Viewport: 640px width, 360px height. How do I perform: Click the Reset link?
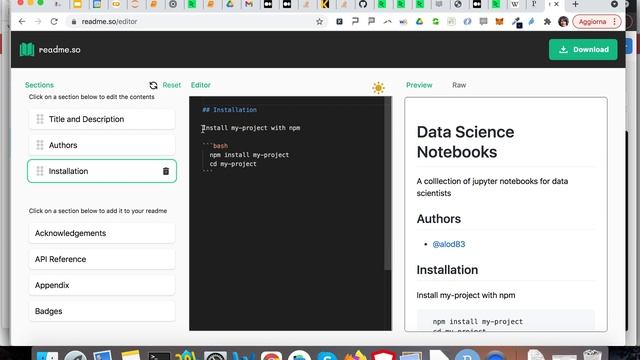(x=171, y=85)
